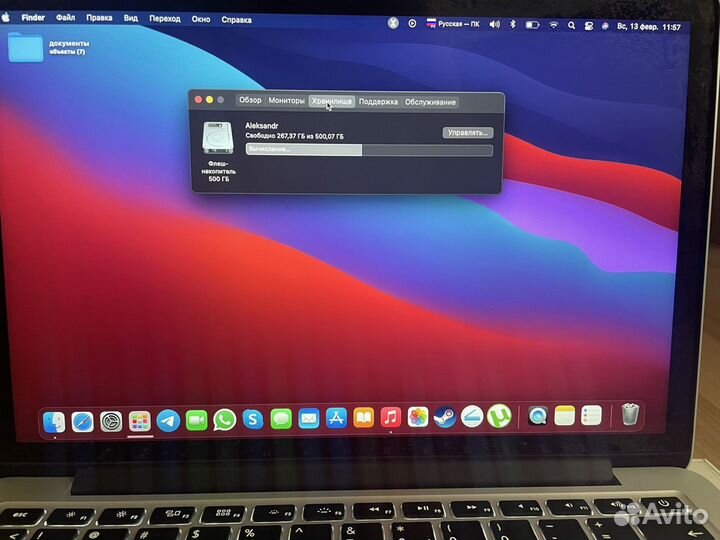Open the Apple menu
This screenshot has width=720, height=540.
[6, 17]
